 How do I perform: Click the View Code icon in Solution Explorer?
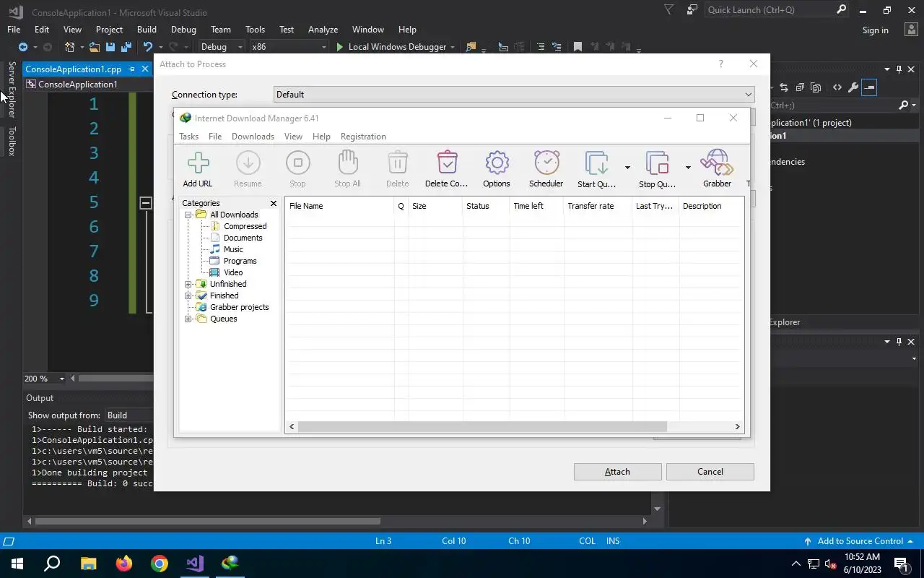pos(837,87)
